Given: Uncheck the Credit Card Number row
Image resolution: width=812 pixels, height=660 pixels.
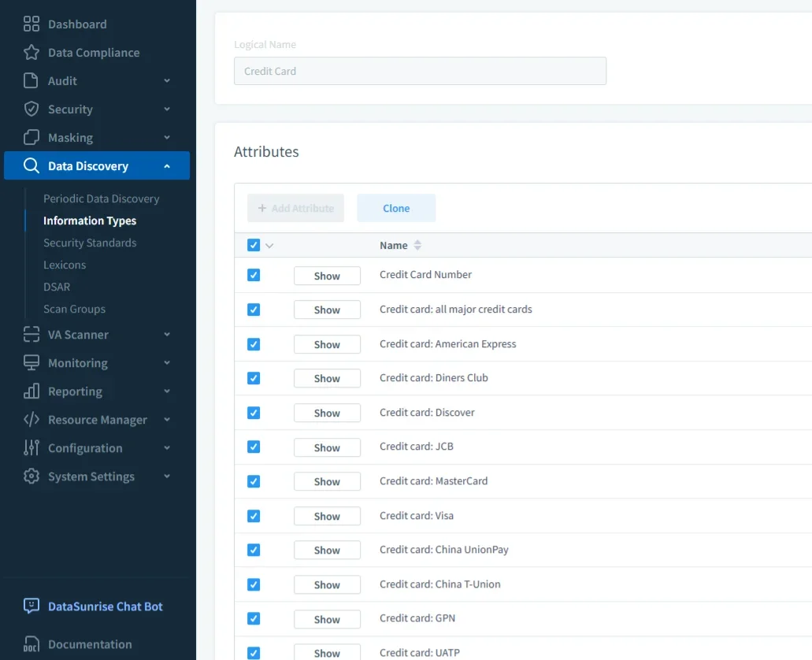Looking at the screenshot, I should (254, 275).
